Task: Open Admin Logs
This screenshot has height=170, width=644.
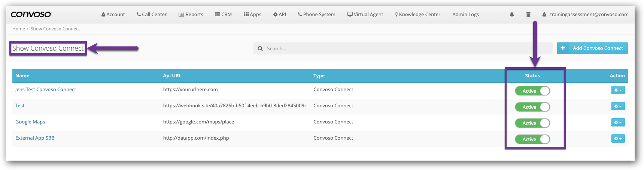Action: [x=465, y=15]
